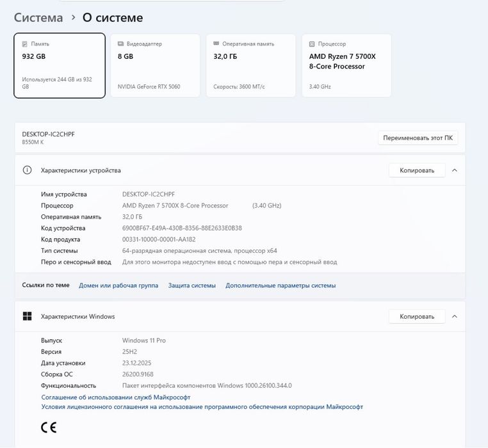Click the RAM icon beside Оперативная память
Viewport: 488px width, 448px height.
coord(216,44)
